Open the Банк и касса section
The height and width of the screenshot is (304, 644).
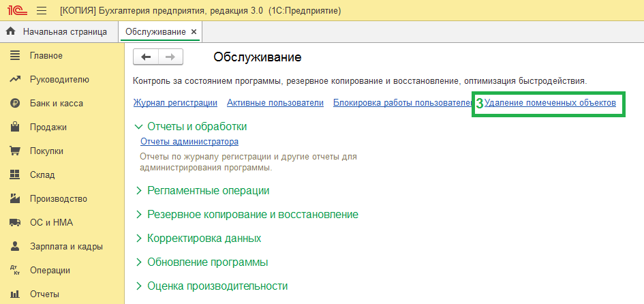57,104
